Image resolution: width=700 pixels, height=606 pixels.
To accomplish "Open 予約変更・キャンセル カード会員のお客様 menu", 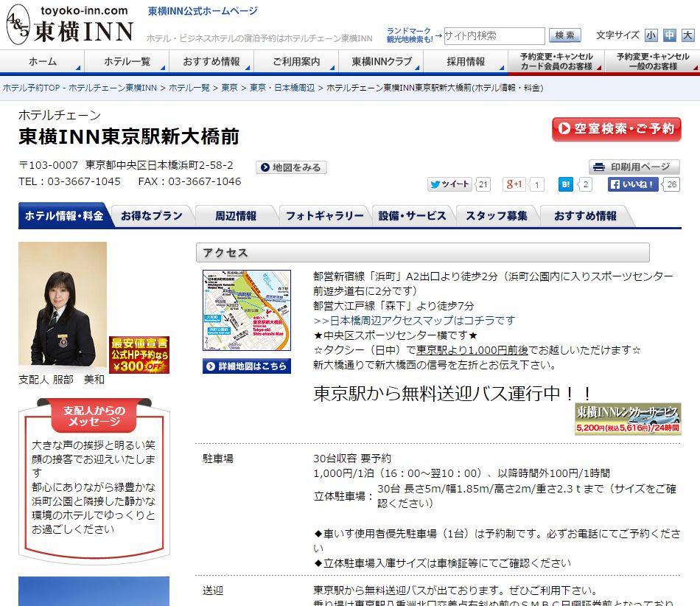I will click(556, 61).
